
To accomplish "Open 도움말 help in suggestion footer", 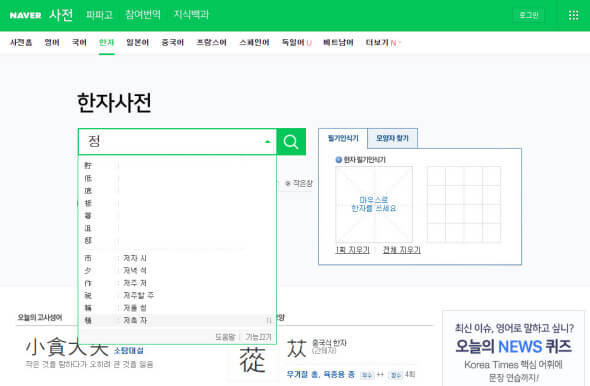I will point(225,337).
